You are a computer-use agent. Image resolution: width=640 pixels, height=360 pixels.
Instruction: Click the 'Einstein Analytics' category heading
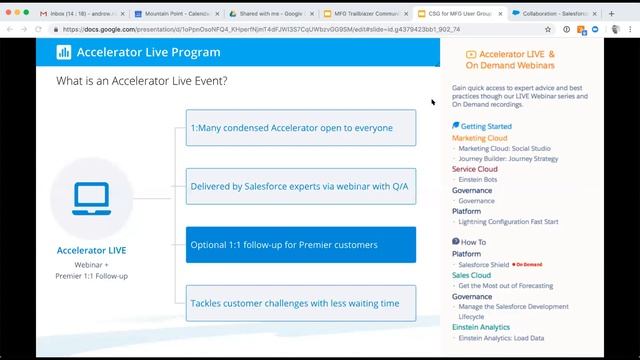pyautogui.click(x=481, y=327)
